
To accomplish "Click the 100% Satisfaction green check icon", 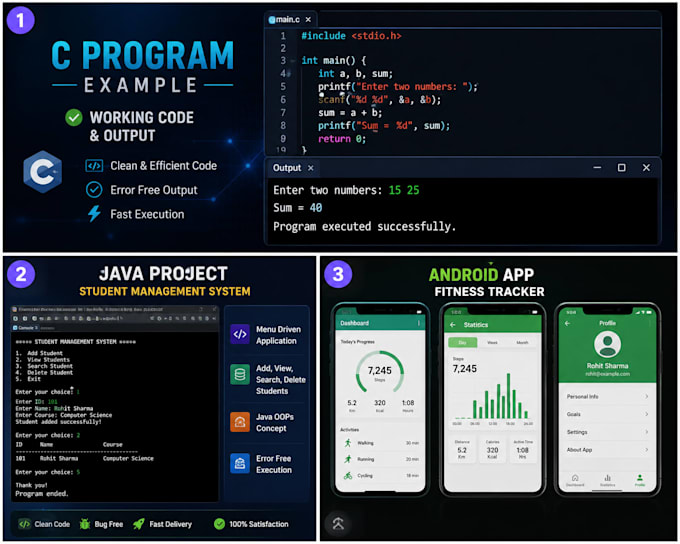I will click(219, 524).
